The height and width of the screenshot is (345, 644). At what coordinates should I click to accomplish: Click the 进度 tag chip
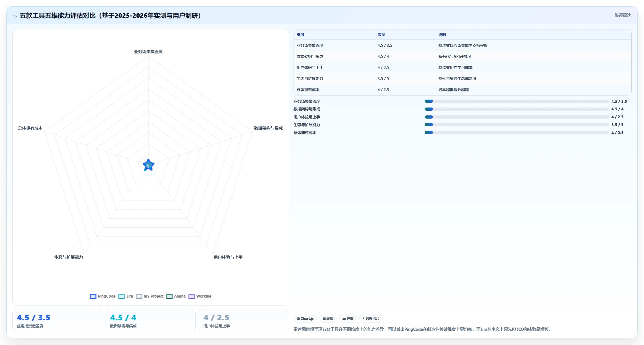pyautogui.click(x=348, y=318)
